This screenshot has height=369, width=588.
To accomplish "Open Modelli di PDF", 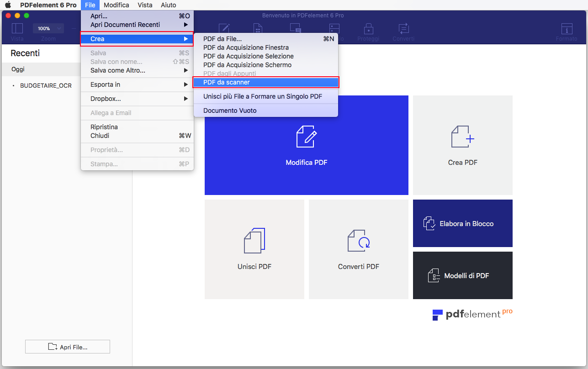I will [x=463, y=275].
